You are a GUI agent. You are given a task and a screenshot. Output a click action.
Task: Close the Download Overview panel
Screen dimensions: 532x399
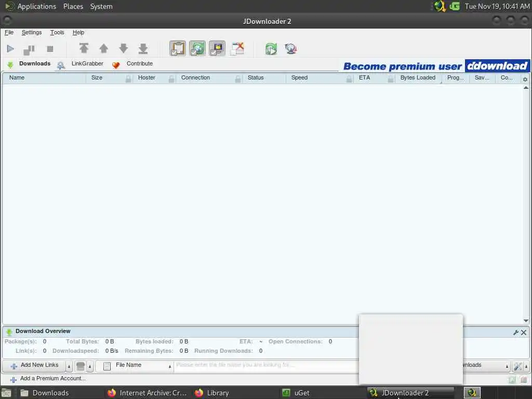[x=524, y=332]
